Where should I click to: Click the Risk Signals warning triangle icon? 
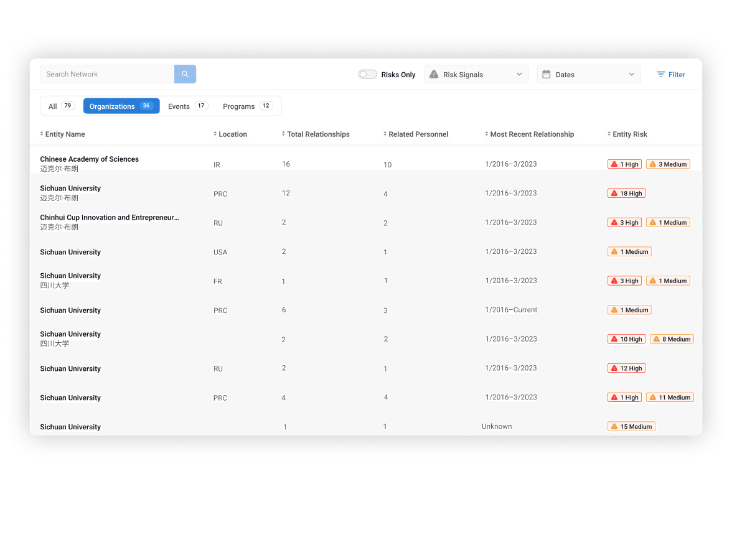click(434, 75)
